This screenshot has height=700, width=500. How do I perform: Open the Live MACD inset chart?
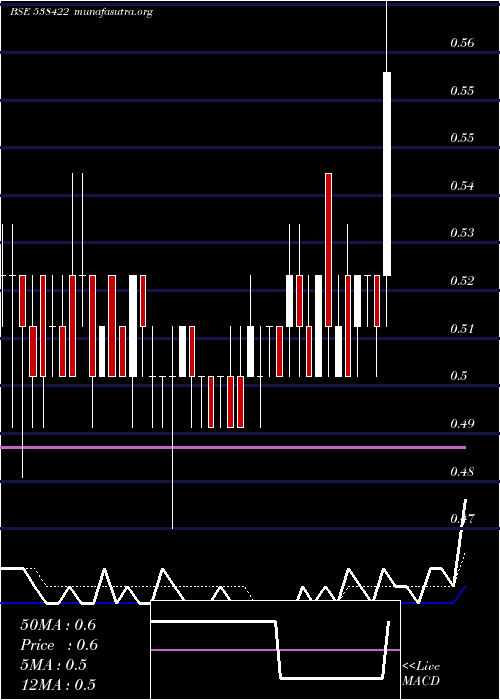[x=275, y=650]
